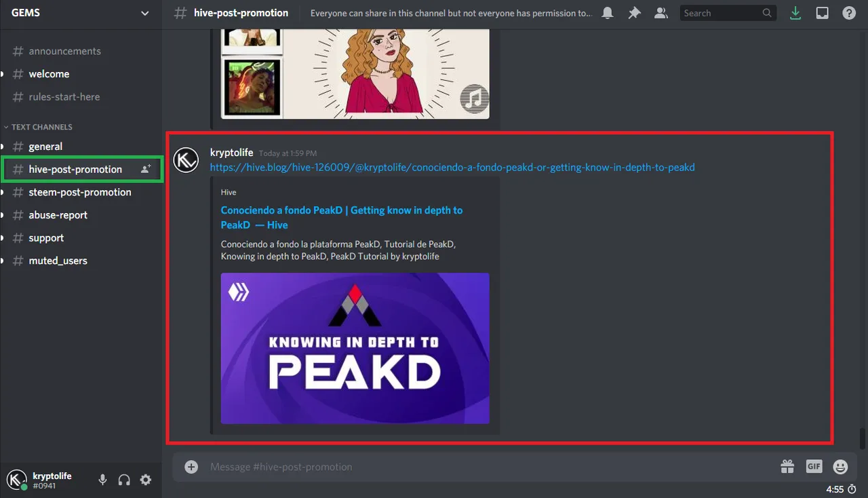Open the Nitro gift icon
Screen dimensions: 868x498
coord(787,466)
